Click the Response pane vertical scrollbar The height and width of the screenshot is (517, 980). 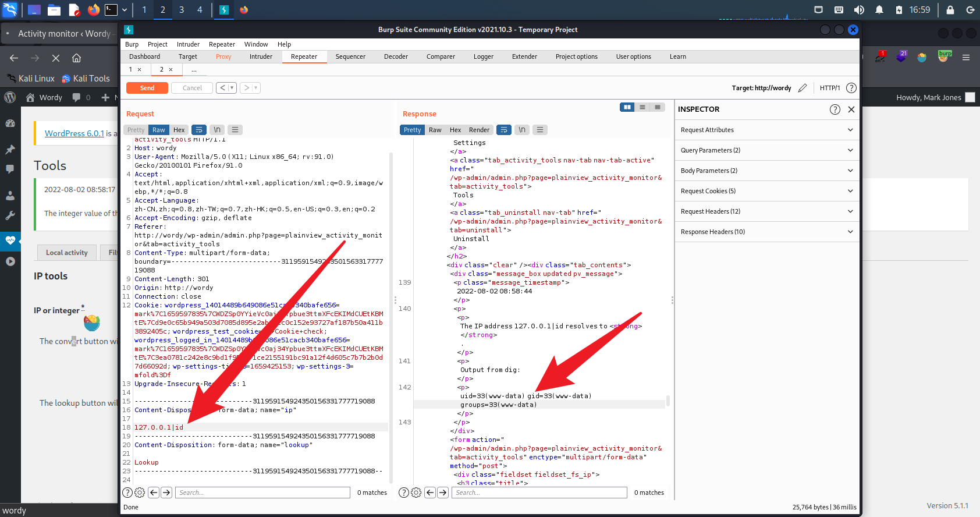pyautogui.click(x=667, y=401)
